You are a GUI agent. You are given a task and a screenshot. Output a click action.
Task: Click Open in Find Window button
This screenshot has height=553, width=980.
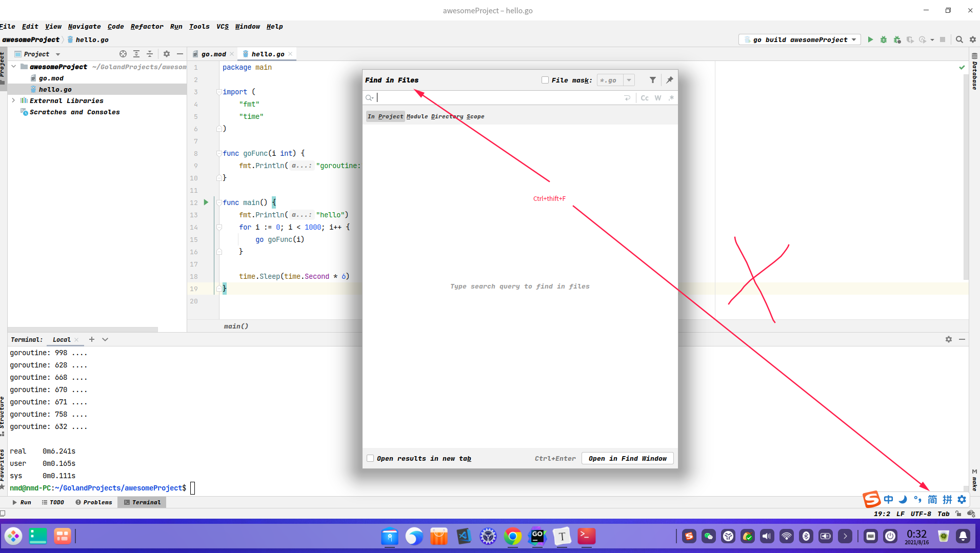point(627,458)
